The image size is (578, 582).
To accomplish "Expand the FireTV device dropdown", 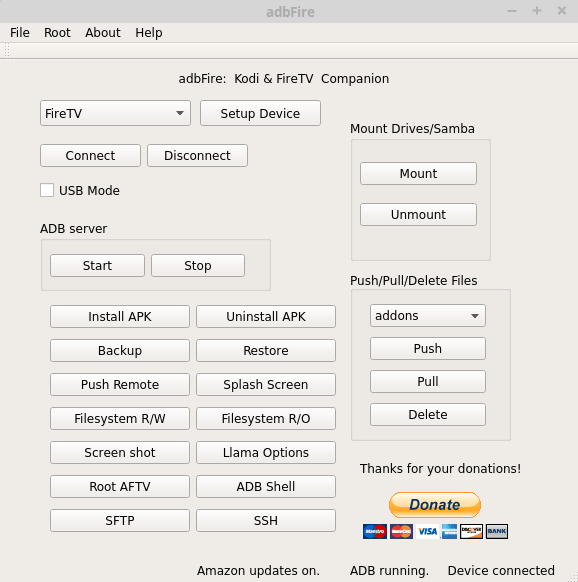I will pyautogui.click(x=115, y=113).
